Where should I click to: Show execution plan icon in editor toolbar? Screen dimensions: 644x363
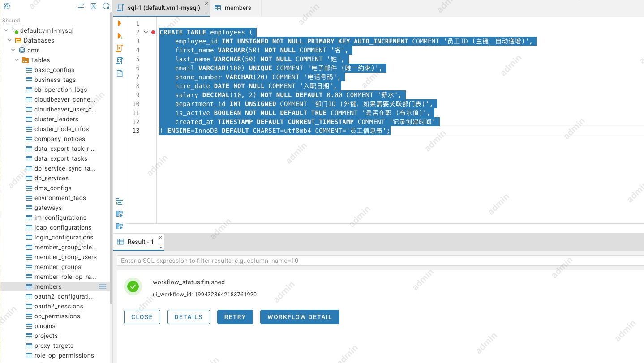pos(120,61)
